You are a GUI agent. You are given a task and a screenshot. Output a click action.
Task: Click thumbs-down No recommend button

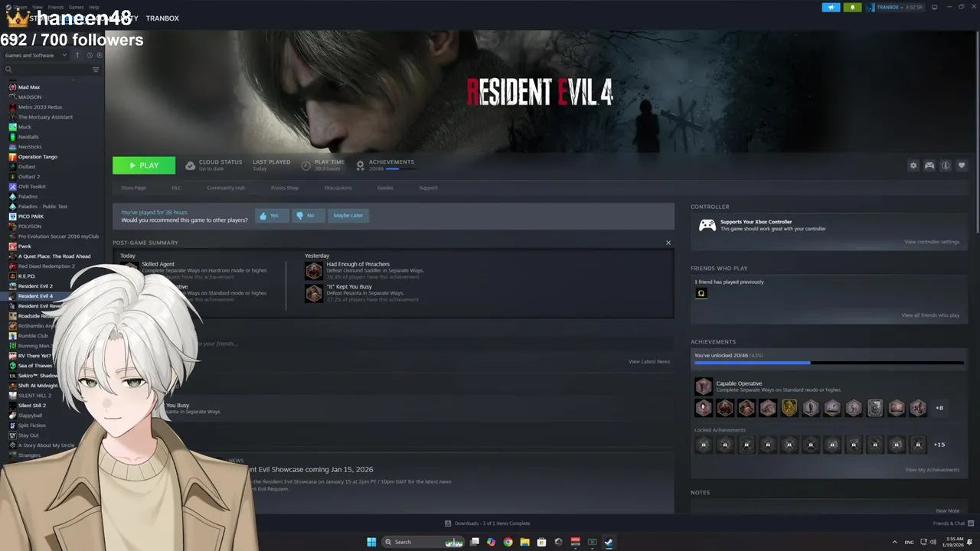click(308, 216)
